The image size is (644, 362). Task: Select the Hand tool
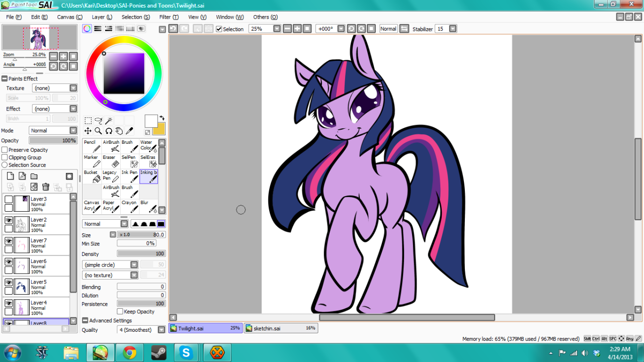[x=119, y=131]
